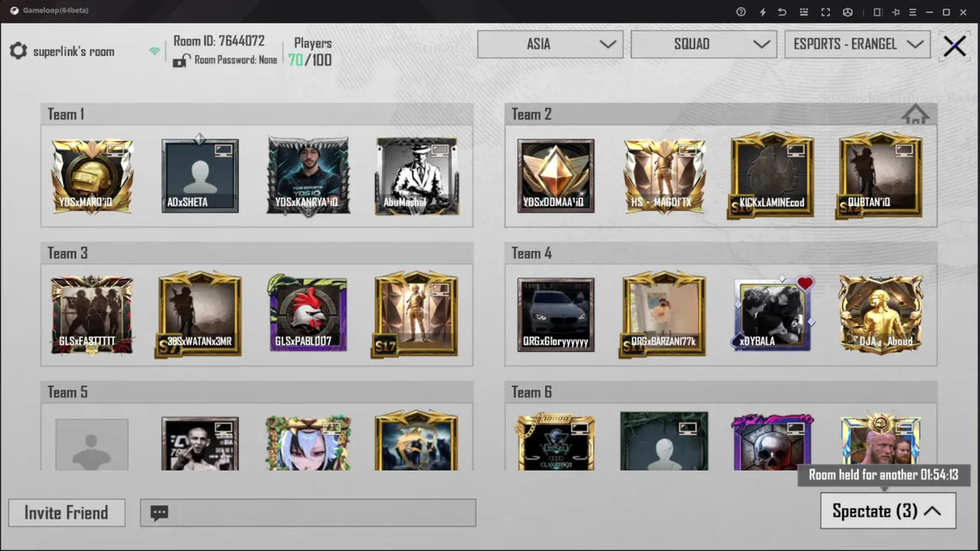Click superlink's room title

tap(73, 52)
